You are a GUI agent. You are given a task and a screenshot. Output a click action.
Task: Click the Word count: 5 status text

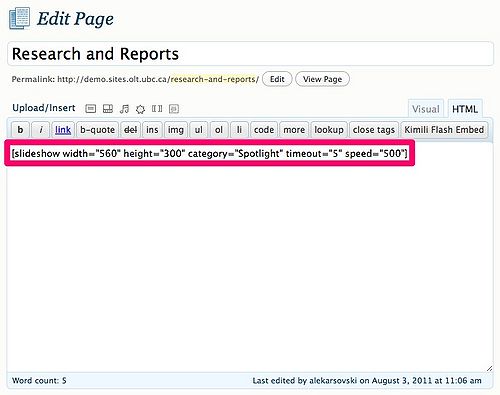coord(39,380)
